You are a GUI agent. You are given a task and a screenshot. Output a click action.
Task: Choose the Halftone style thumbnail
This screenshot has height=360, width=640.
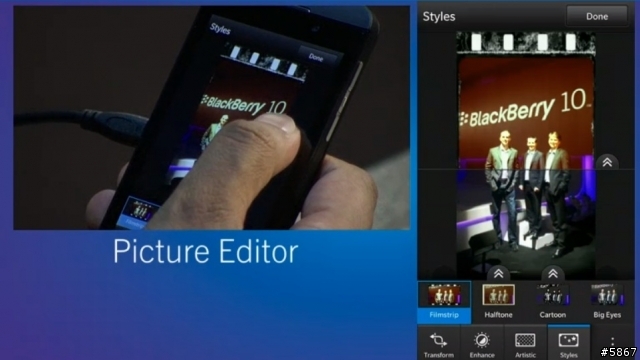click(498, 302)
